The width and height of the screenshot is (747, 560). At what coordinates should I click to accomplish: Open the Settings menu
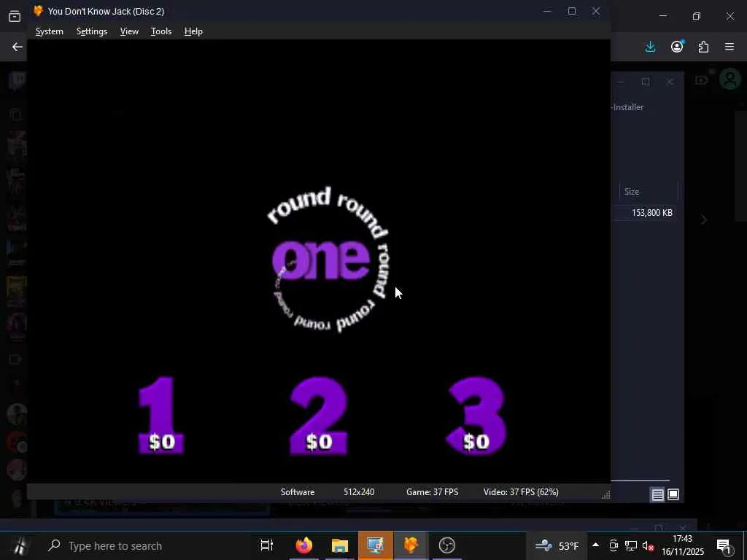(x=91, y=31)
